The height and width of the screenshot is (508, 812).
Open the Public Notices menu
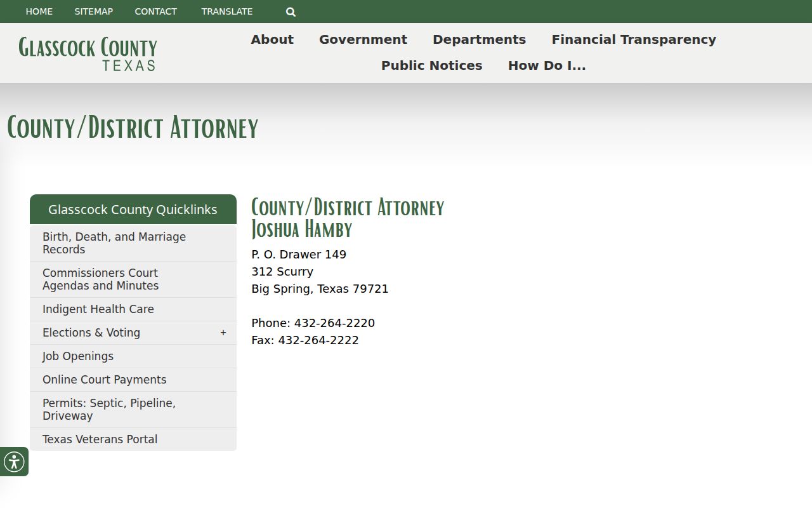431,65
